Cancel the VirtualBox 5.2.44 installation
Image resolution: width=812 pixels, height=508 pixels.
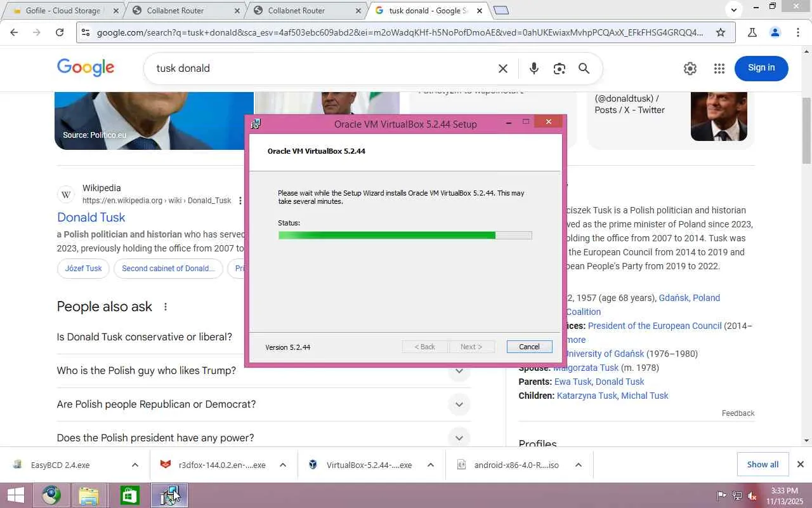tap(529, 347)
